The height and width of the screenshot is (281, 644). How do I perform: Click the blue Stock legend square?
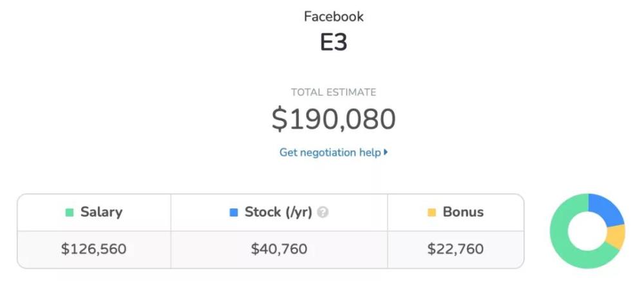[x=234, y=212]
